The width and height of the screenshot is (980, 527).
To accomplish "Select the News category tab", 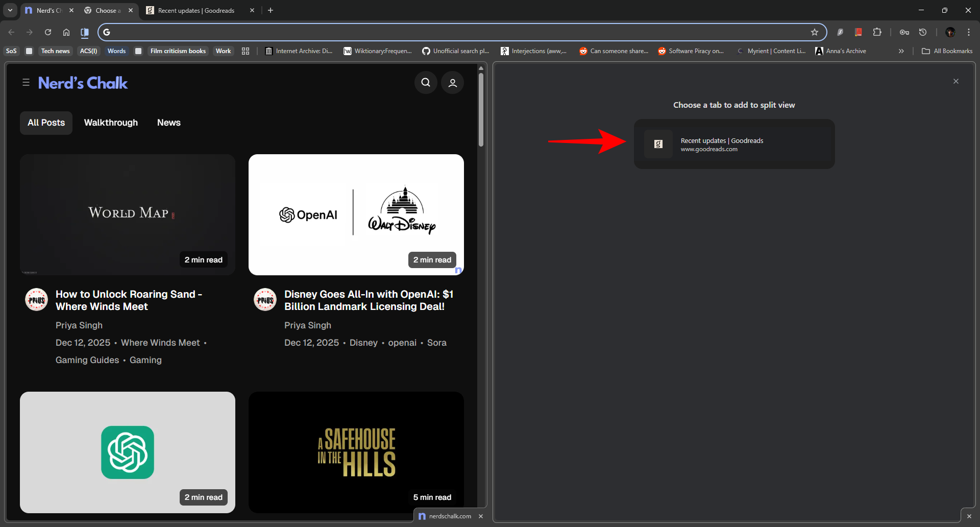I will (168, 123).
